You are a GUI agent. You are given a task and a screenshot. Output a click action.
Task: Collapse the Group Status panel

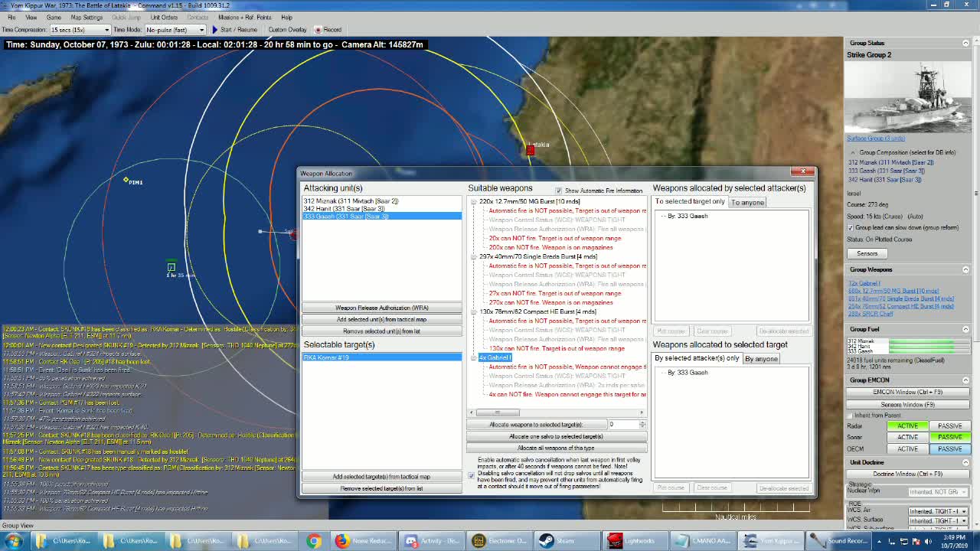pos(965,44)
